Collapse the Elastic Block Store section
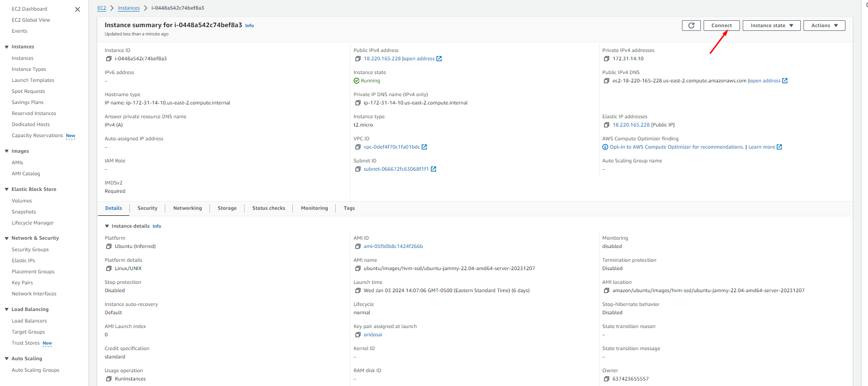Image resolution: width=868 pixels, height=386 pixels. tap(6, 190)
